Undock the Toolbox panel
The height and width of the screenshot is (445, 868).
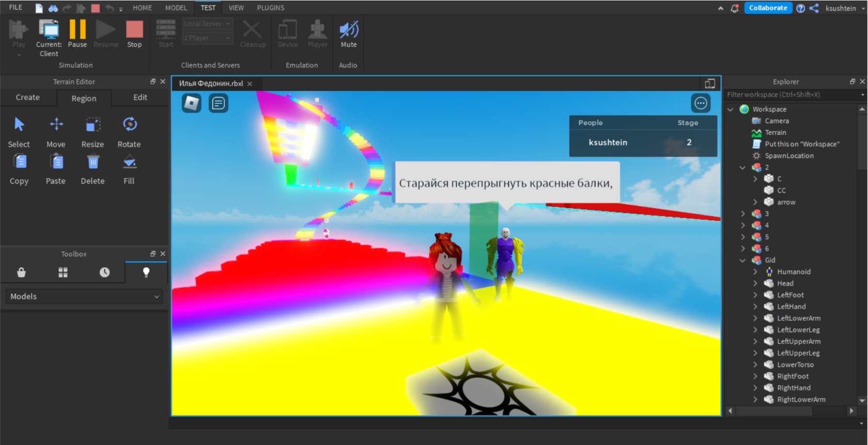click(153, 254)
